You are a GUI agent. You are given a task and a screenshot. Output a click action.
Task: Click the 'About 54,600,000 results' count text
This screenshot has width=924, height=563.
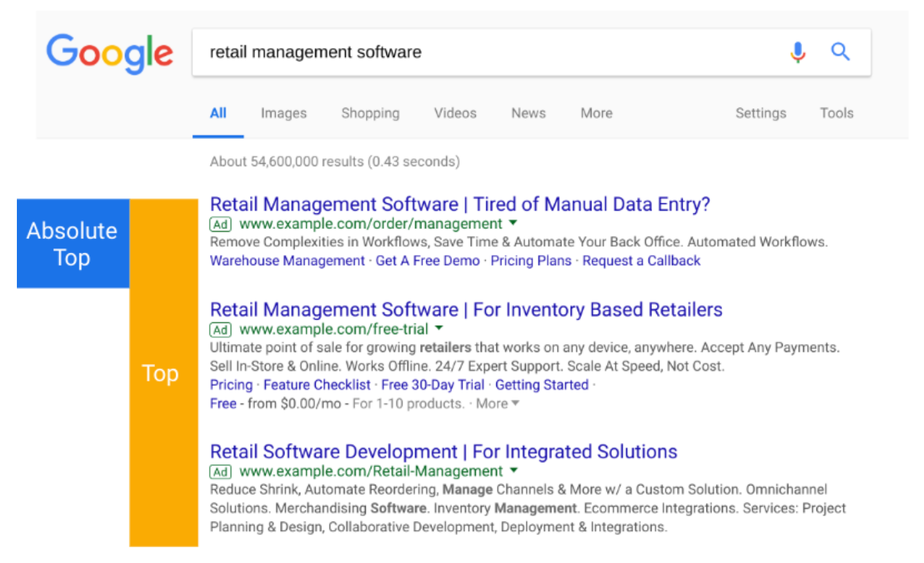335,162
